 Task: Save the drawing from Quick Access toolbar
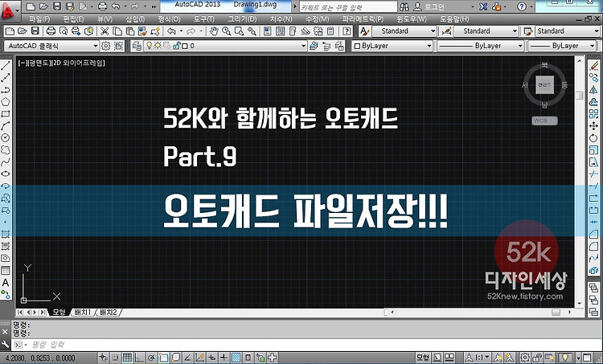coord(56,6)
